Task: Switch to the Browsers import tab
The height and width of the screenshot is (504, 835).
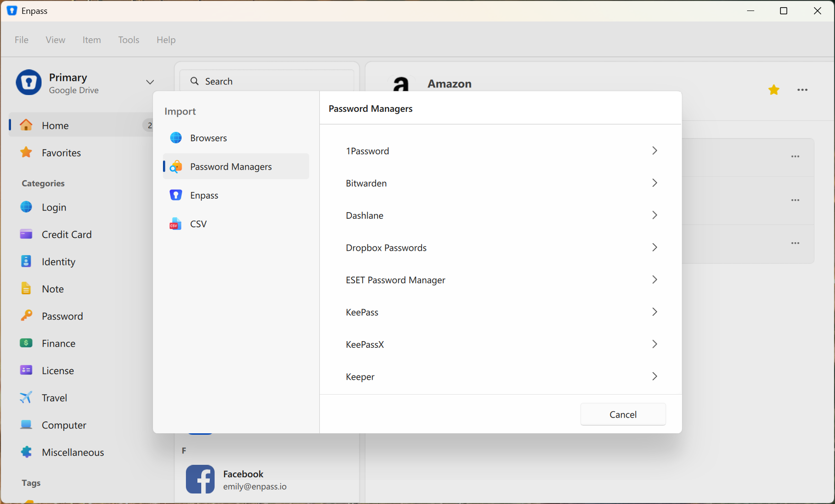Action: (x=236, y=138)
